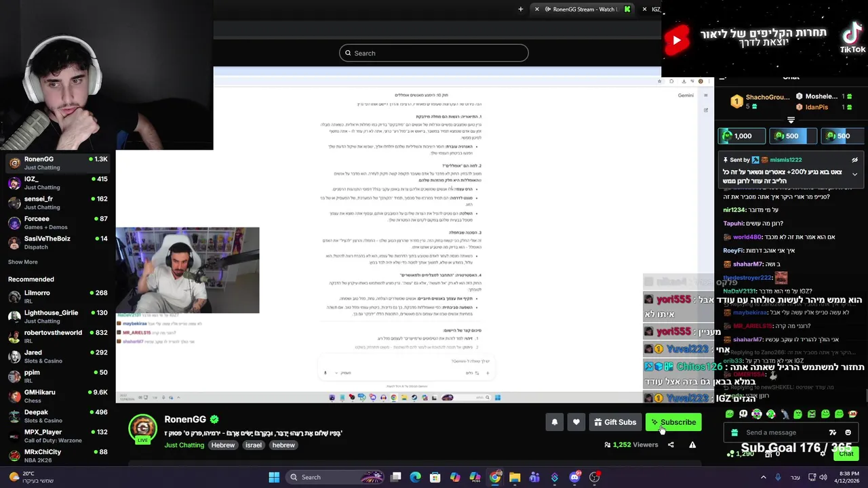
Task: Open the chat emote picker smiley
Action: 848,432
